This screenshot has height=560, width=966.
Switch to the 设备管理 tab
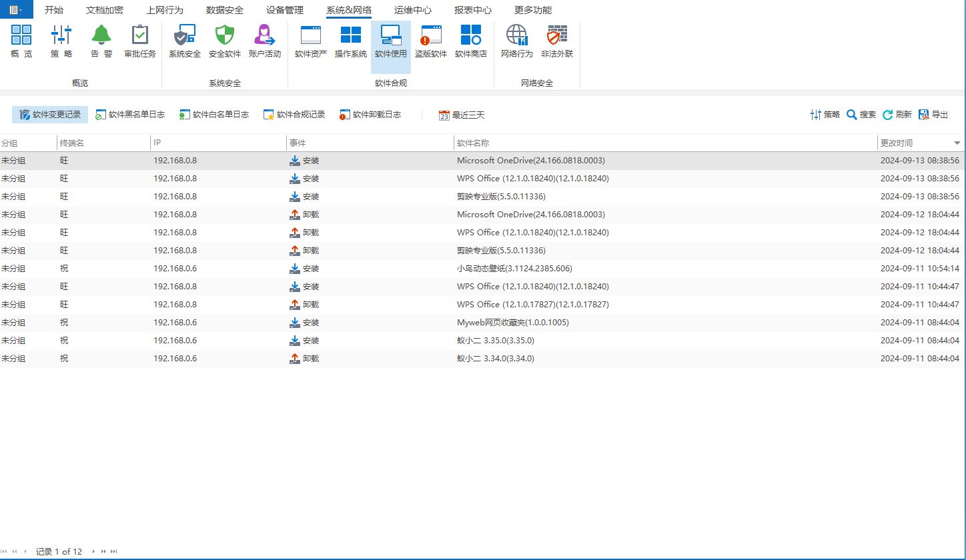coord(285,10)
